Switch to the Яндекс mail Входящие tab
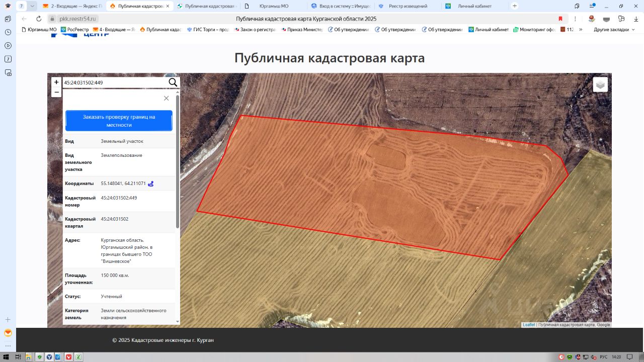 (x=71, y=6)
